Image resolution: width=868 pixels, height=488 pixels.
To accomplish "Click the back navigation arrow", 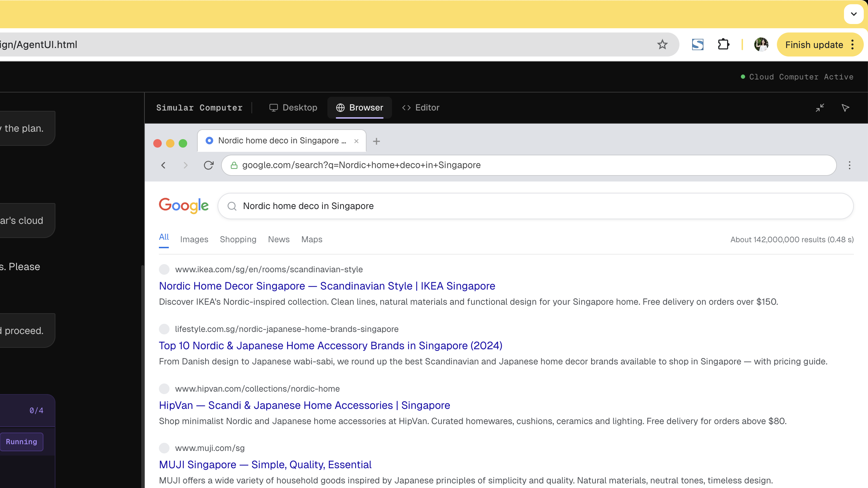I will pos(163,165).
